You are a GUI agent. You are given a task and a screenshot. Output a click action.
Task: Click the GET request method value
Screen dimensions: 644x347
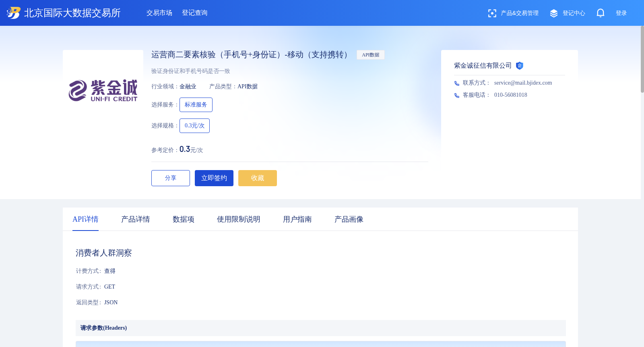click(x=109, y=287)
